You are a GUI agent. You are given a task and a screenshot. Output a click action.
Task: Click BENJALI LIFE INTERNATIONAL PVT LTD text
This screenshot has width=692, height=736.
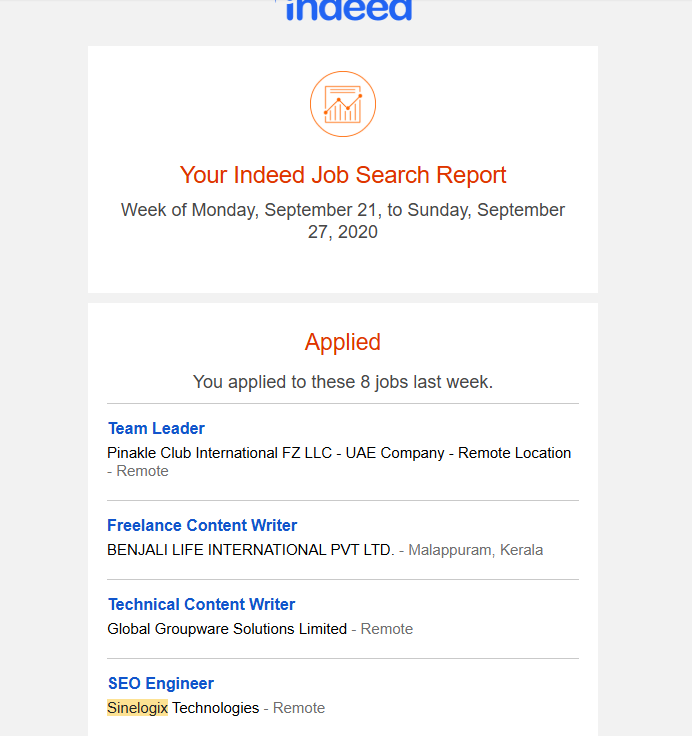click(x=251, y=550)
